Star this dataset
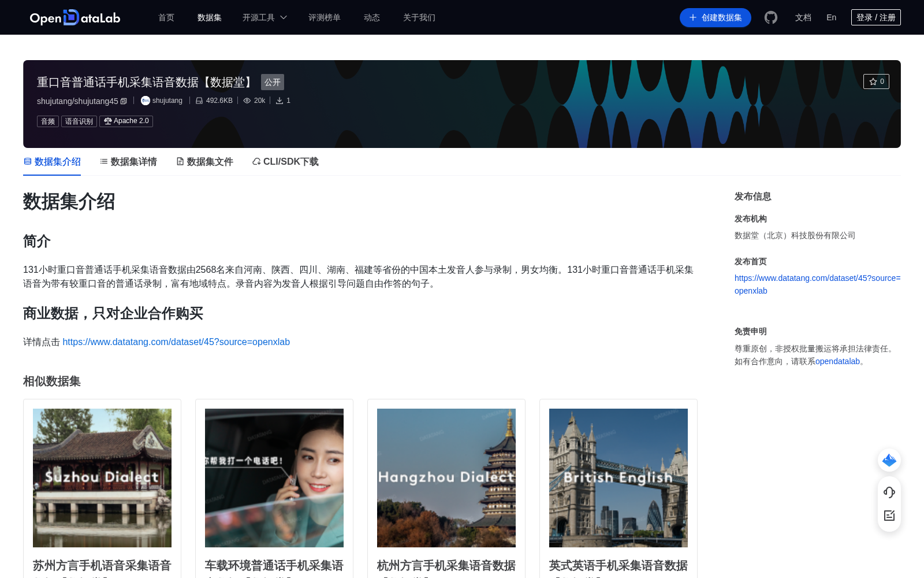924x578 pixels. [x=876, y=81]
